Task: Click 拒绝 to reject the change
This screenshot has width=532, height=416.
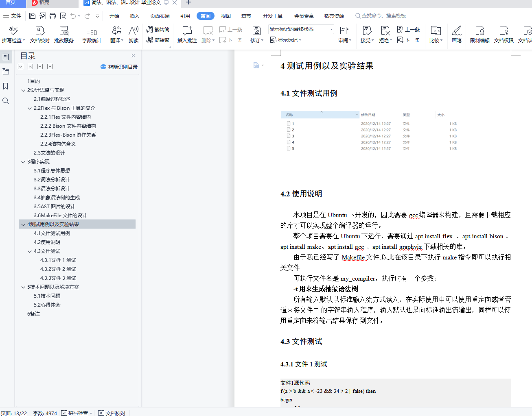Action: tap(385, 35)
